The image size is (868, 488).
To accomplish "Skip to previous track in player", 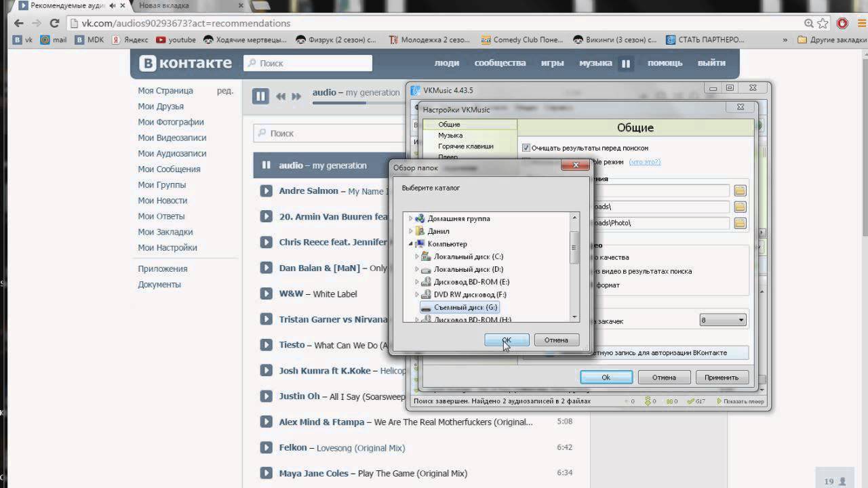I will pos(281,97).
